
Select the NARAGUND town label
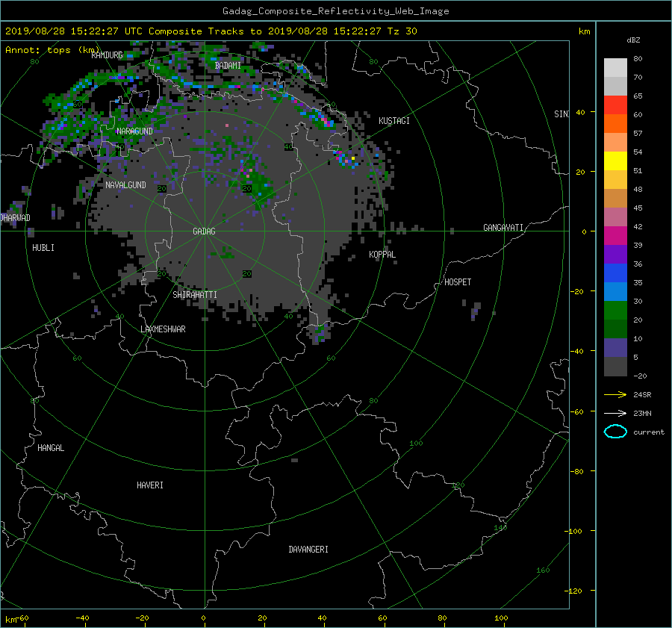pyautogui.click(x=134, y=131)
